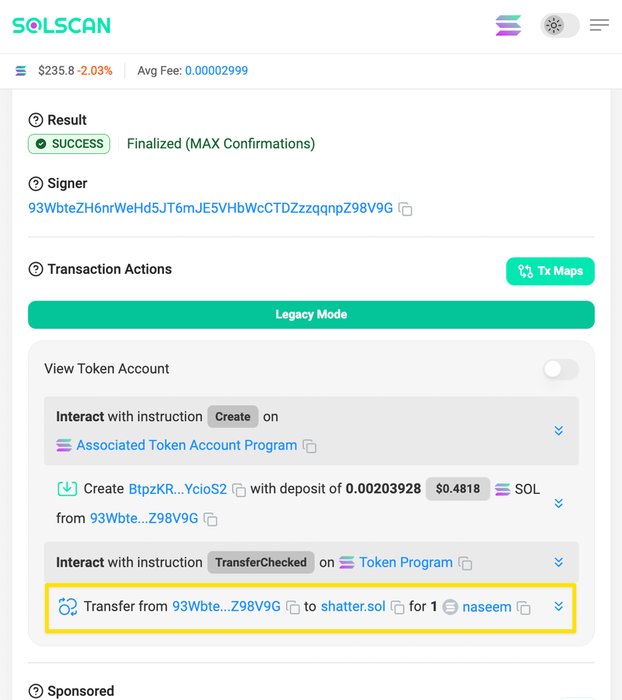Toggle the light/dark theme switch
The height and width of the screenshot is (700, 622).
point(560,25)
